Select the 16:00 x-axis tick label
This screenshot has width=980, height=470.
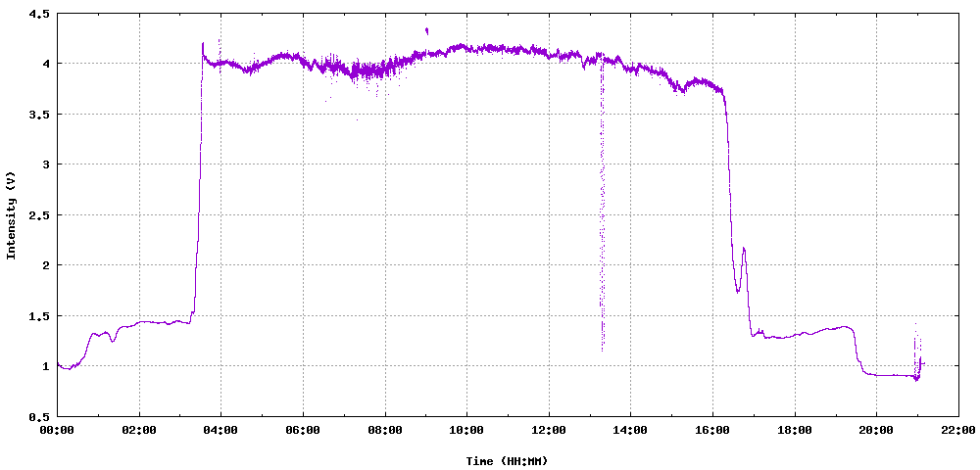pos(712,430)
